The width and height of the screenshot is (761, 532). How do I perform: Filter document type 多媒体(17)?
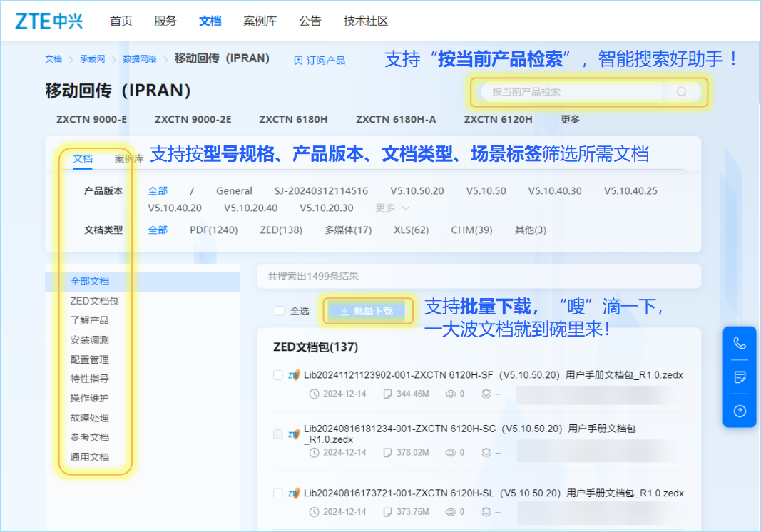click(348, 230)
